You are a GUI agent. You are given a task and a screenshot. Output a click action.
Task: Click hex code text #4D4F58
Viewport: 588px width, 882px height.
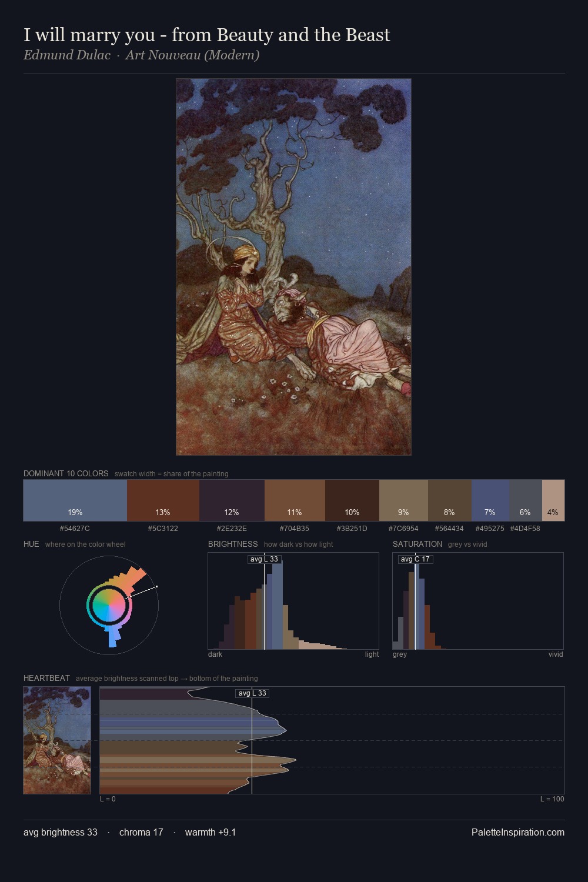(525, 529)
